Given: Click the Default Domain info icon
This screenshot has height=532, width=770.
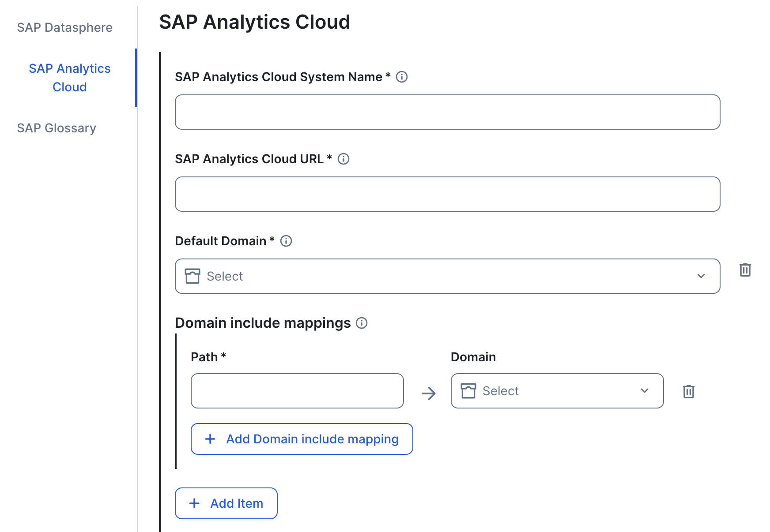Looking at the screenshot, I should tap(286, 241).
